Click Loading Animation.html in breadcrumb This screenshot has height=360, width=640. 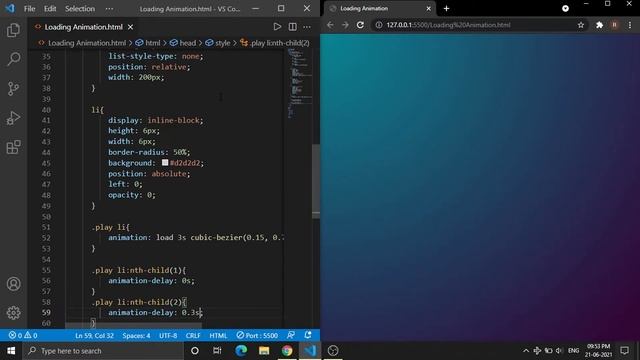pos(87,43)
